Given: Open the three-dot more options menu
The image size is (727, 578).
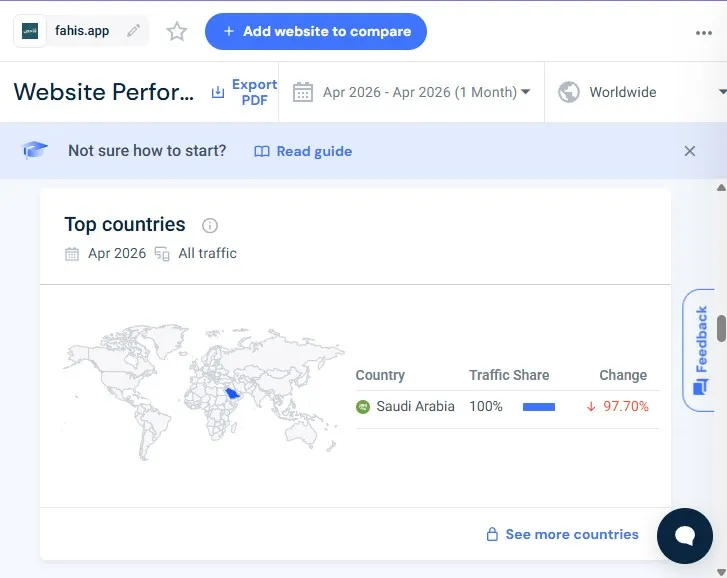Looking at the screenshot, I should click(x=703, y=33).
